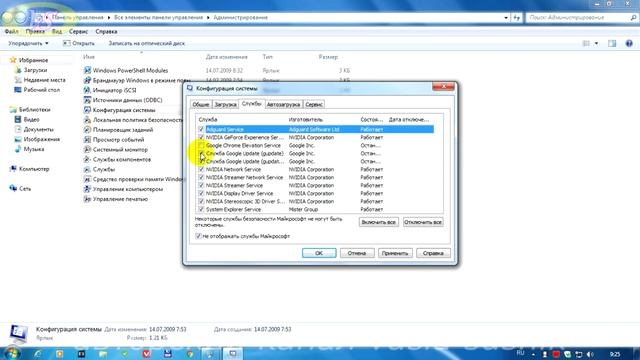
Task: Refresh the Explorer address bar
Action: pos(516,18)
